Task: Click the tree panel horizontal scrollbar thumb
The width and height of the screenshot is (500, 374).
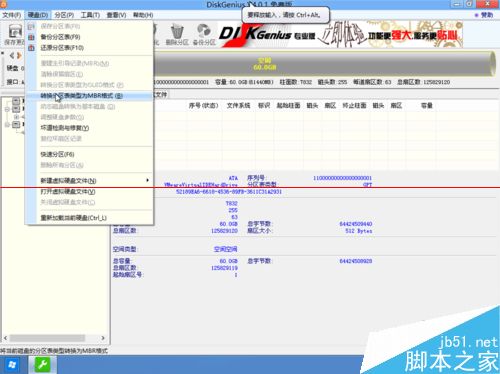Action: click(47, 338)
